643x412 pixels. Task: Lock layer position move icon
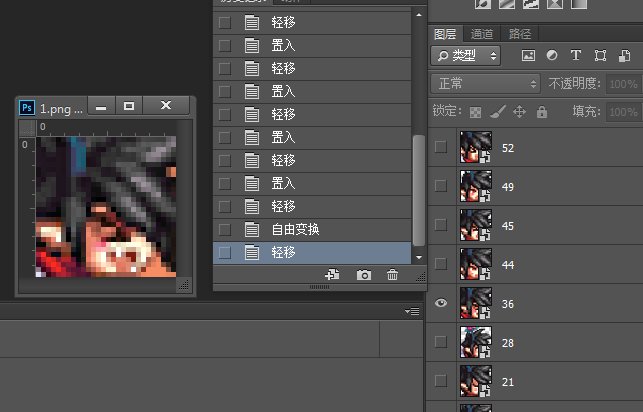(520, 112)
